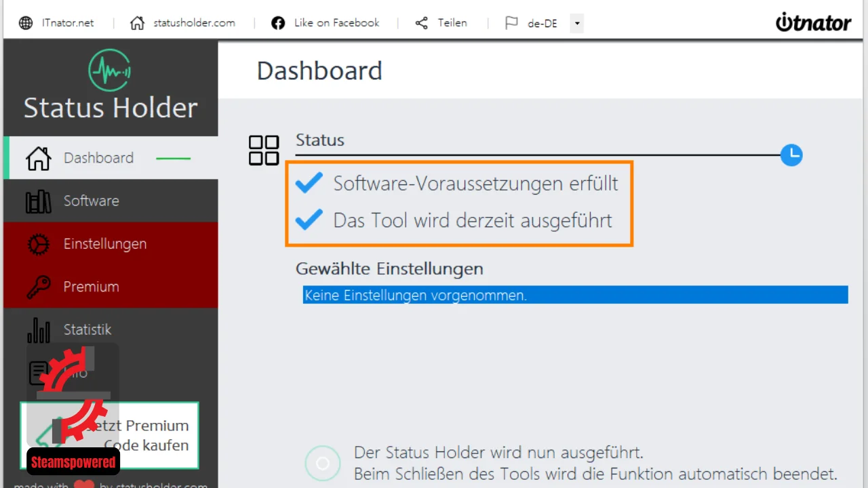Open the de-DE language dropdown
Viewport: 868px width, 488px height.
click(576, 23)
